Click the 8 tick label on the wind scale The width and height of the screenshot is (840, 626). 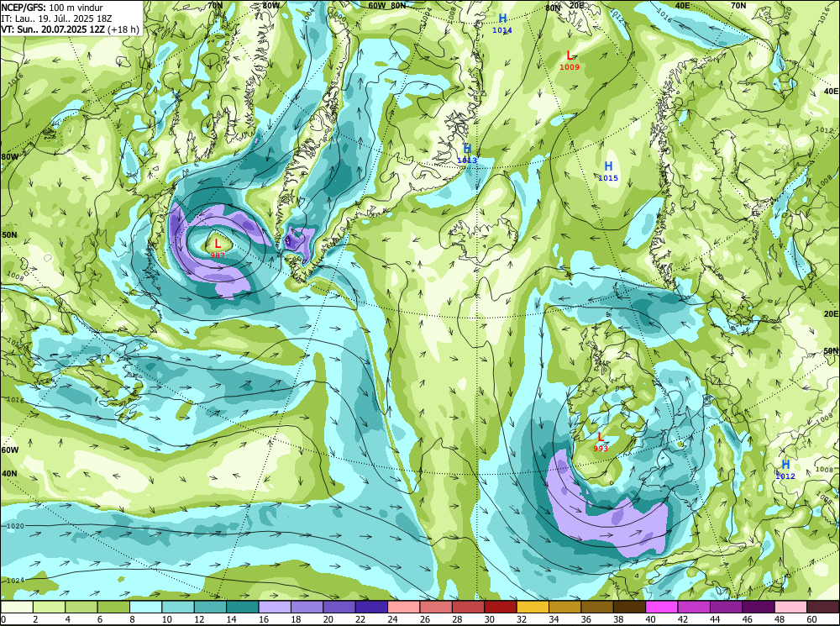point(132,619)
